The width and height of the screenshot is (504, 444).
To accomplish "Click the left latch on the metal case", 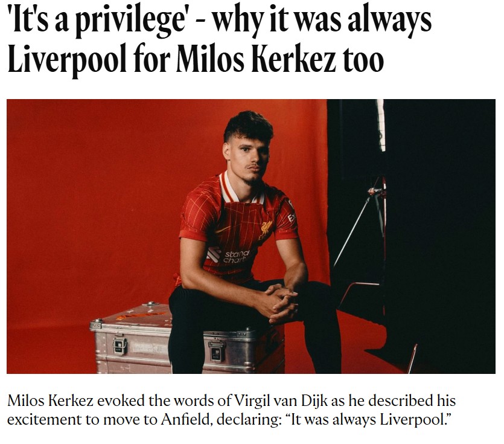I will click(x=120, y=346).
